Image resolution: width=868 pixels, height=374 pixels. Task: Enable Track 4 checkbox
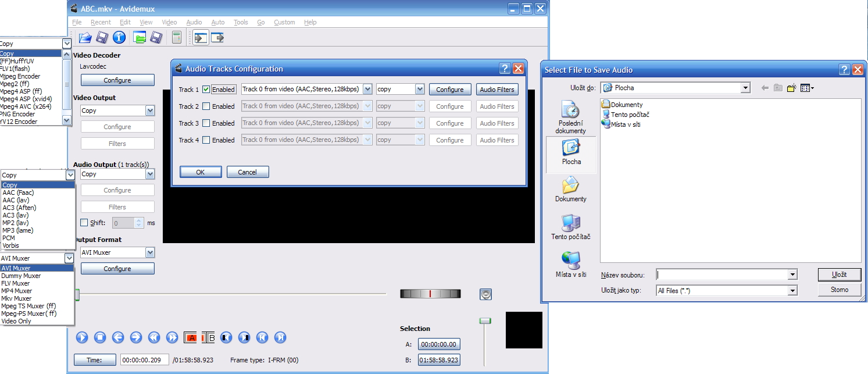[x=206, y=140]
